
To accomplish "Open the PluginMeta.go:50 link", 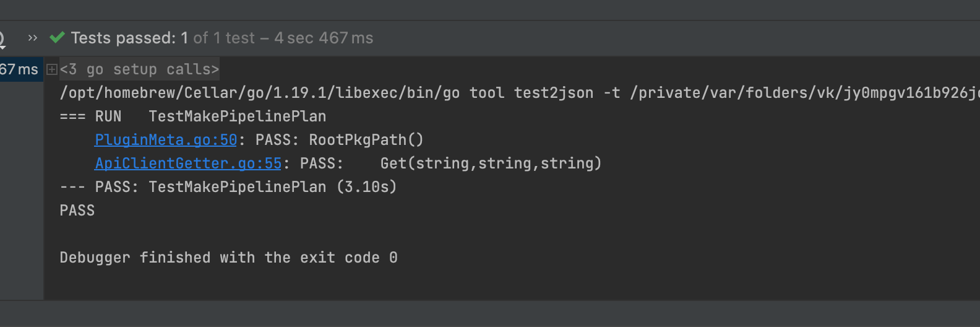I will click(166, 140).
